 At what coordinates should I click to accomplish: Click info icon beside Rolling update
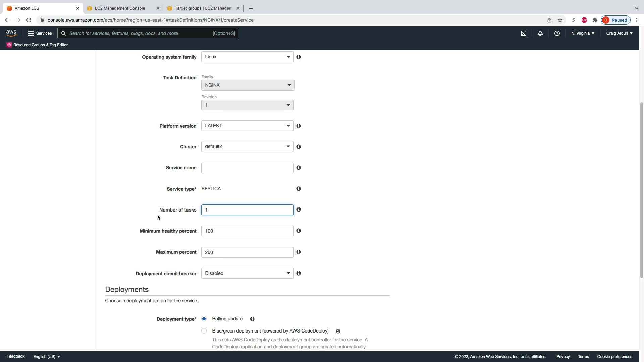pos(252,319)
